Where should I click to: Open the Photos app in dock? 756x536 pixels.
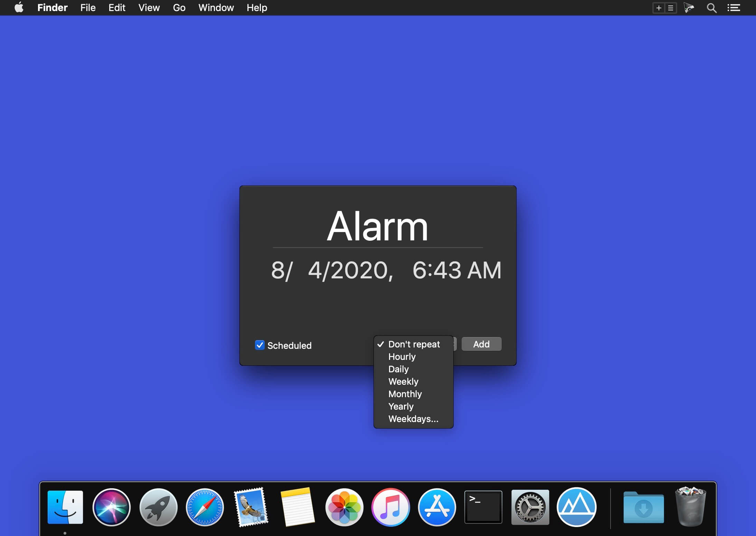344,507
